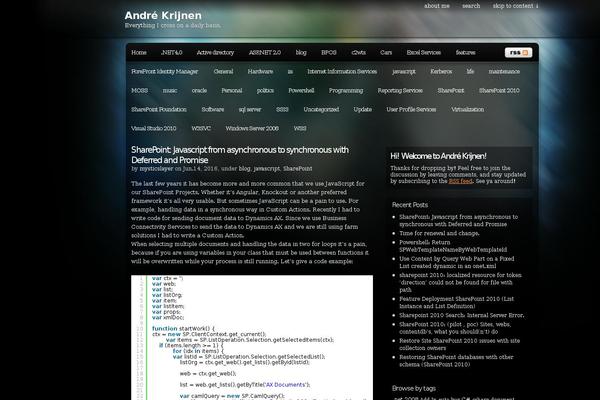Open recent post Feature Deployment SharePoint 2010

point(457,302)
